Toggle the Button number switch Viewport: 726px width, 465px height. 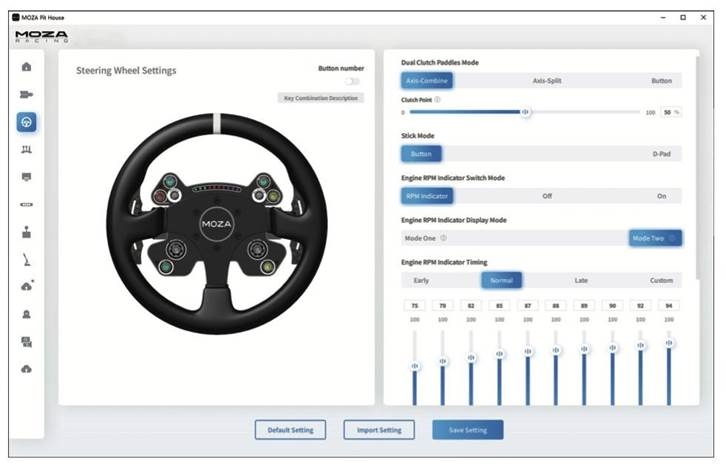pos(352,82)
